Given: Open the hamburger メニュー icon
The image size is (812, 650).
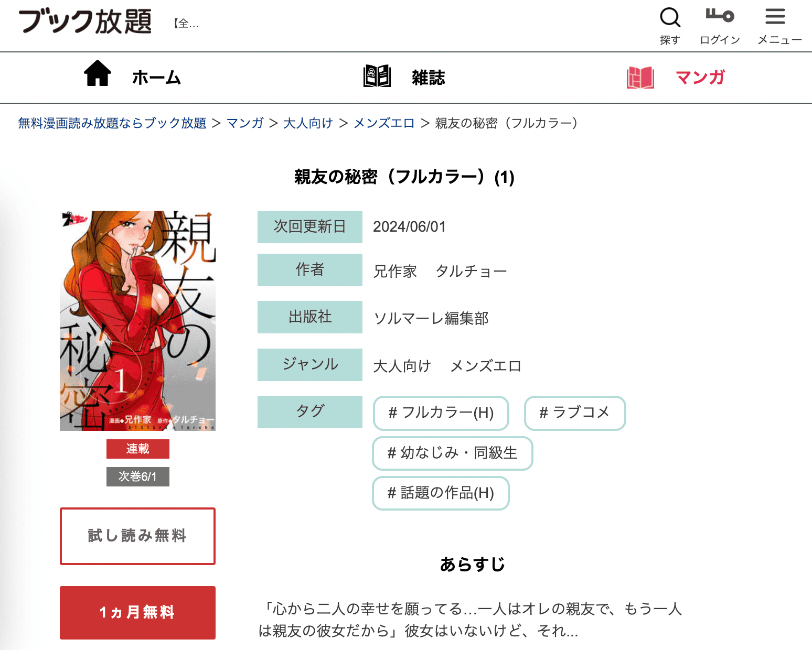Looking at the screenshot, I should (775, 17).
